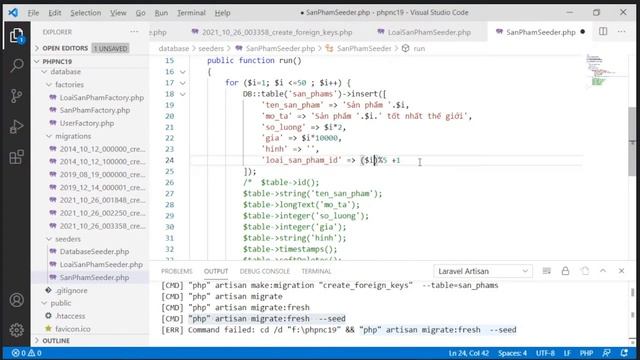
Task: Close the bottom panel
Action: tap(621, 271)
